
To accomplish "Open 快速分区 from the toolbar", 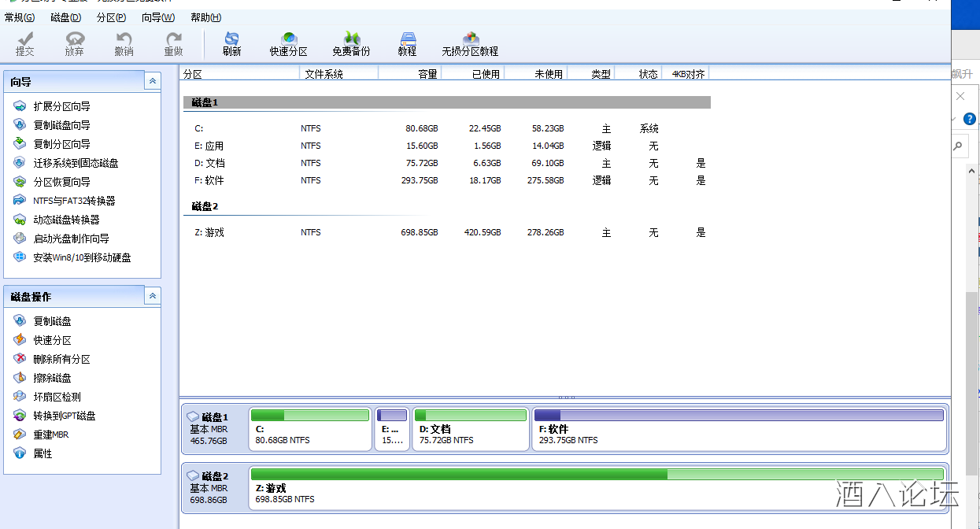I will coord(288,44).
